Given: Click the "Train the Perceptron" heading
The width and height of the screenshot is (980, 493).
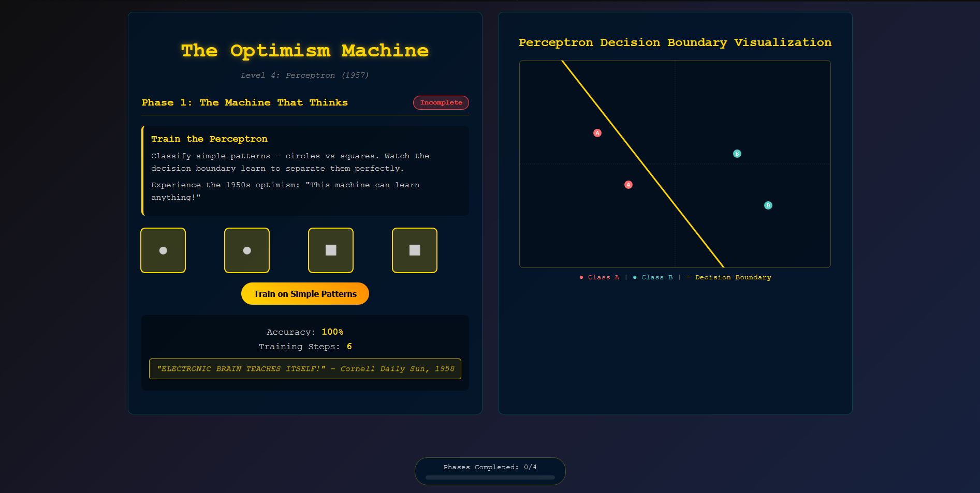Looking at the screenshot, I should (209, 139).
